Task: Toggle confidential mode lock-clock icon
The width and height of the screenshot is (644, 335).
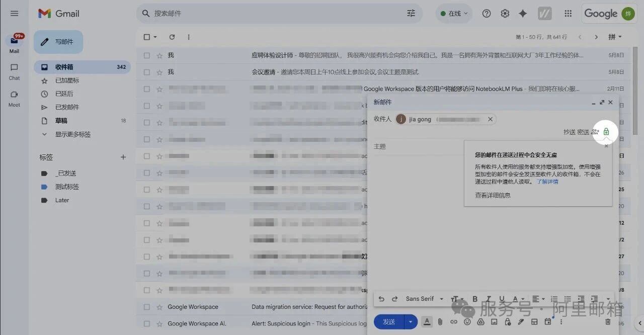Action: 508,322
